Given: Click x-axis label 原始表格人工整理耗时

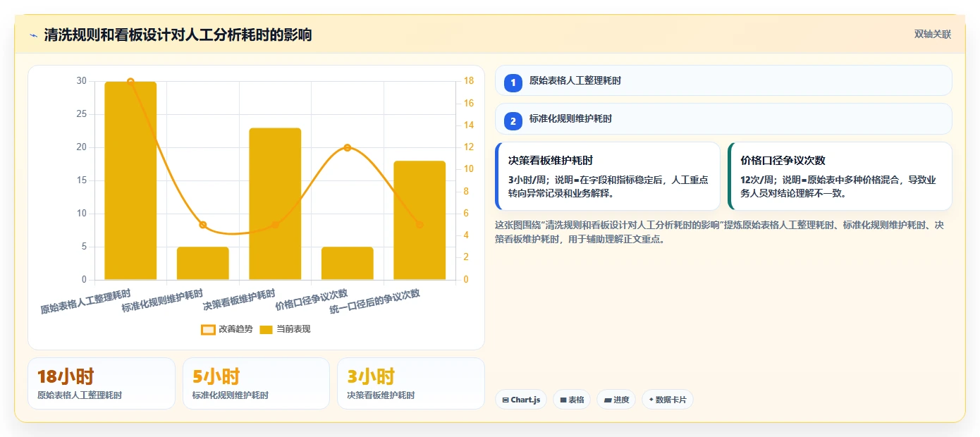Looking at the screenshot, I should pyautogui.click(x=85, y=301).
